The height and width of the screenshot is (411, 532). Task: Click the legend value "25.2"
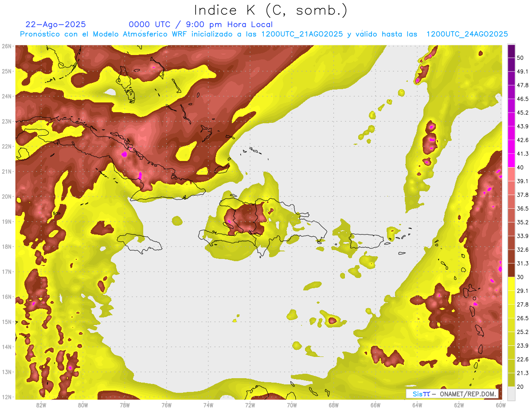pyautogui.click(x=523, y=332)
